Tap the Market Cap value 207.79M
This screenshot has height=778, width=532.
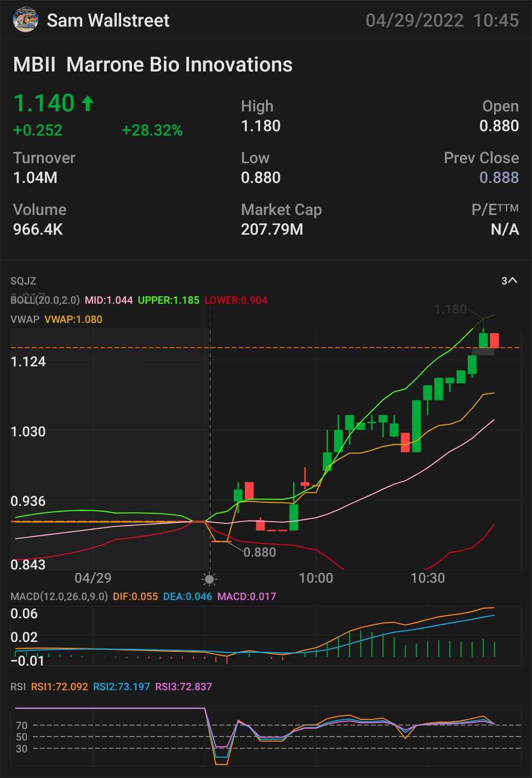(272, 229)
